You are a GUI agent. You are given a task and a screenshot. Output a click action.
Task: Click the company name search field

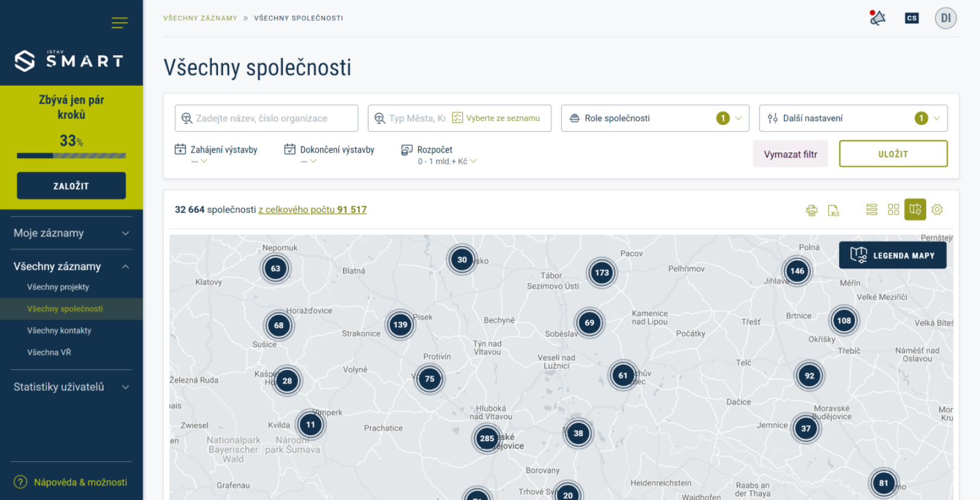[x=266, y=118]
